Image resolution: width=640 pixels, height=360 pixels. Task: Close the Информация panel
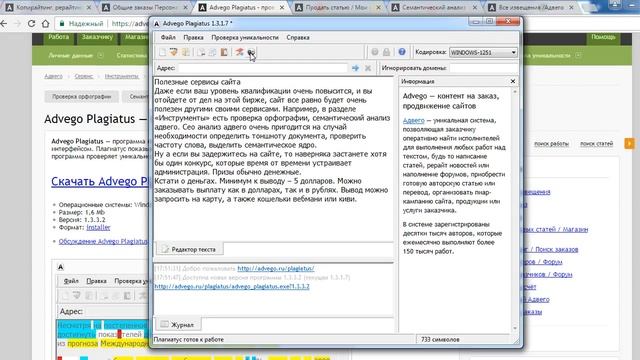coord(513,81)
